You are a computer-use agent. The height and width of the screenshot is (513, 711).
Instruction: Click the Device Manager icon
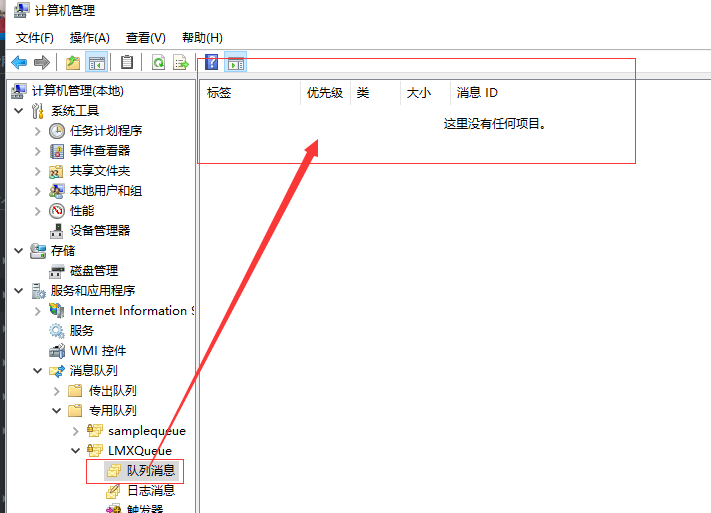tap(57, 231)
